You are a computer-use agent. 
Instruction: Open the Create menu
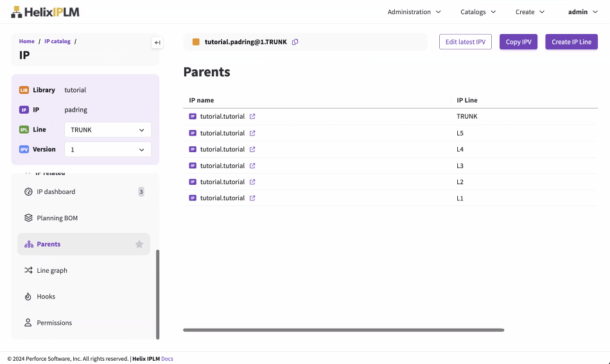(x=530, y=12)
